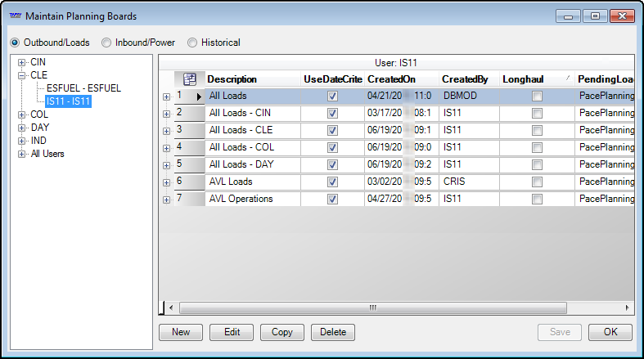
Task: Sort by the CreatedOn column header
Action: 402,79
